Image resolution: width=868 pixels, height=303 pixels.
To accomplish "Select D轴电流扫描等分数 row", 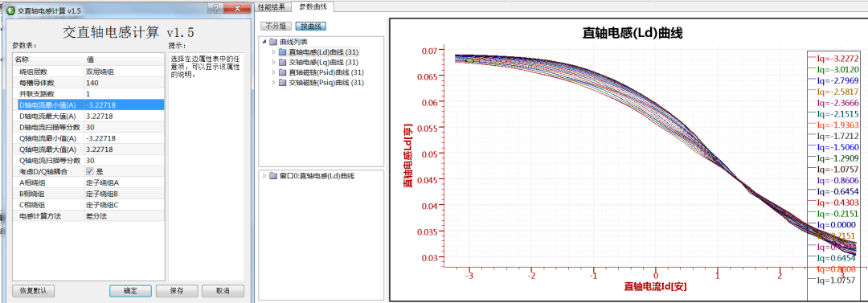I will pyautogui.click(x=88, y=128).
